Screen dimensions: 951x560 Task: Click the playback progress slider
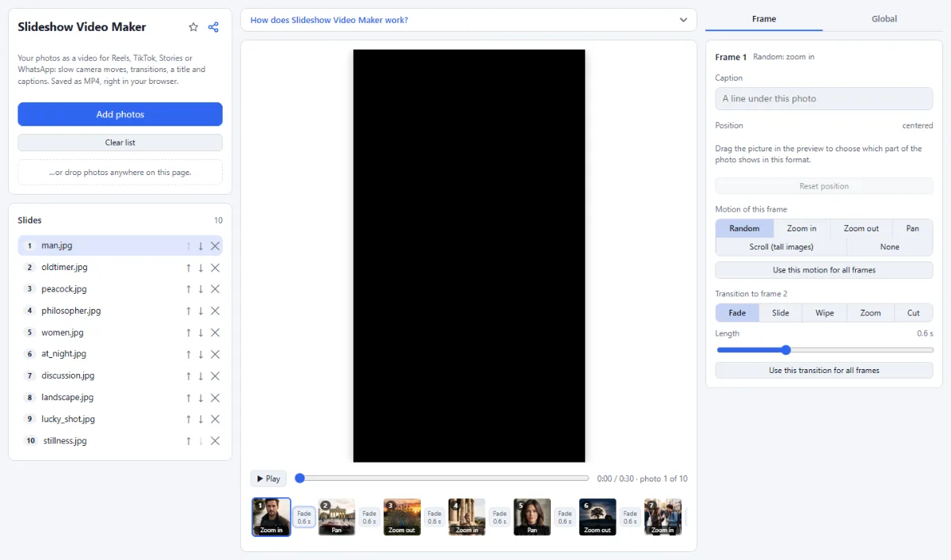(x=442, y=478)
